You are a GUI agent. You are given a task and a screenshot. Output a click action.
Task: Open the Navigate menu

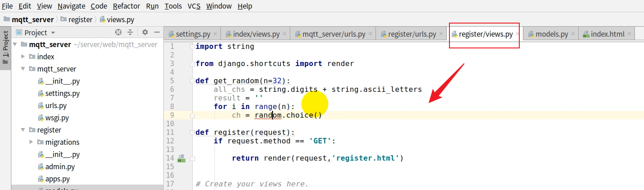tap(72, 6)
